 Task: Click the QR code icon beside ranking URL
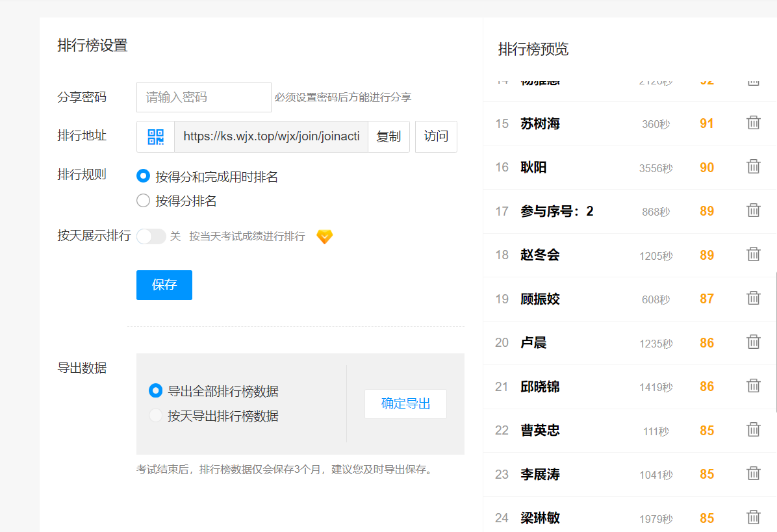click(x=155, y=137)
